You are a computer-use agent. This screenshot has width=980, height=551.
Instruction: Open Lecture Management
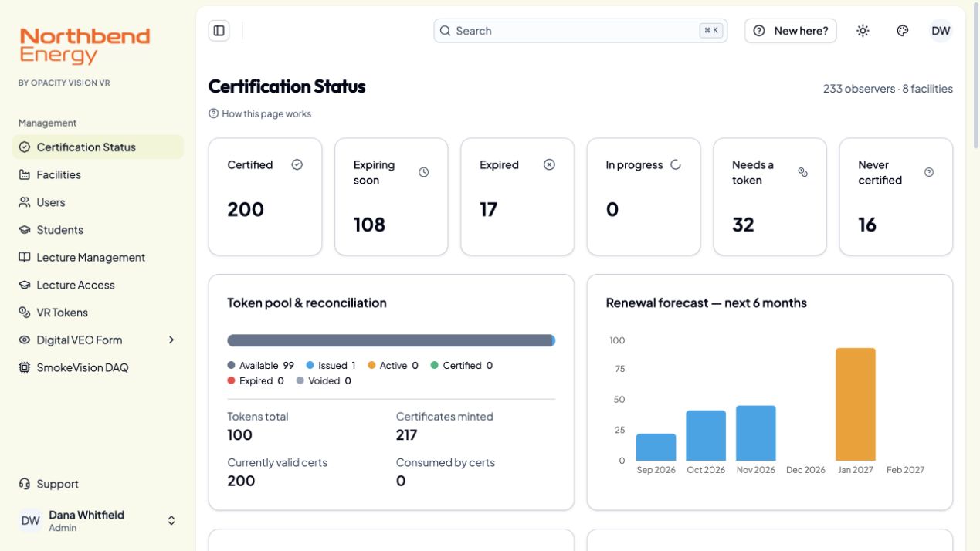[98, 258]
